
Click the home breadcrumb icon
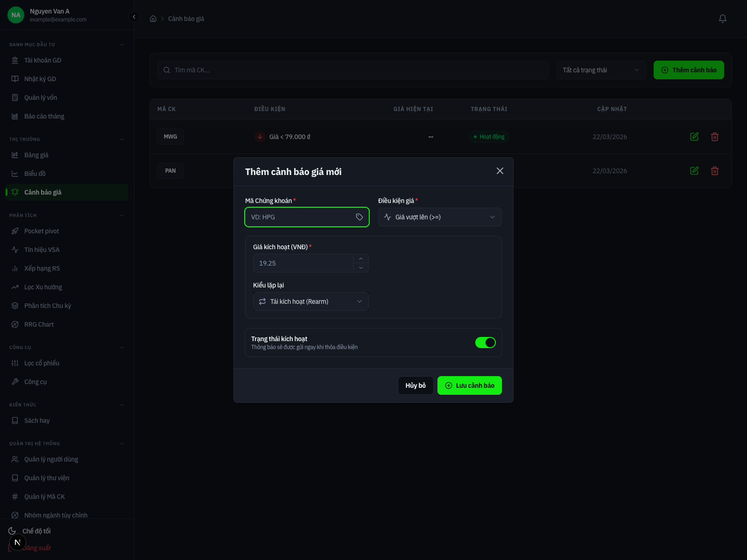tap(153, 19)
